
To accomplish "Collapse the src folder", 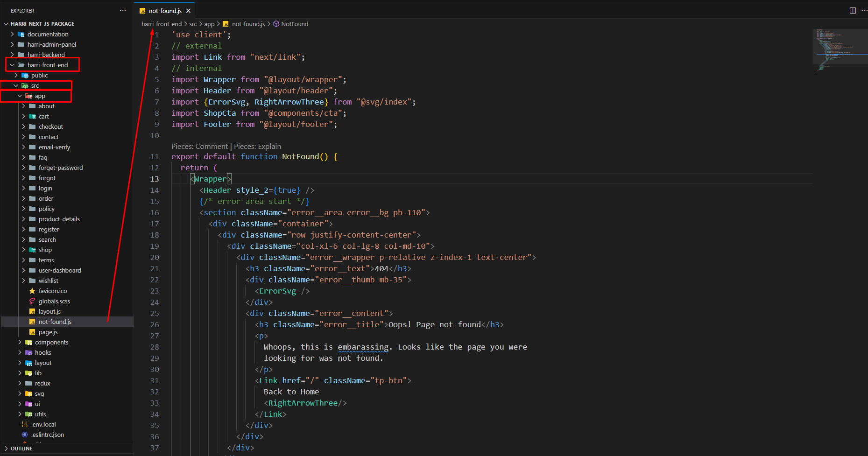I will pyautogui.click(x=16, y=85).
